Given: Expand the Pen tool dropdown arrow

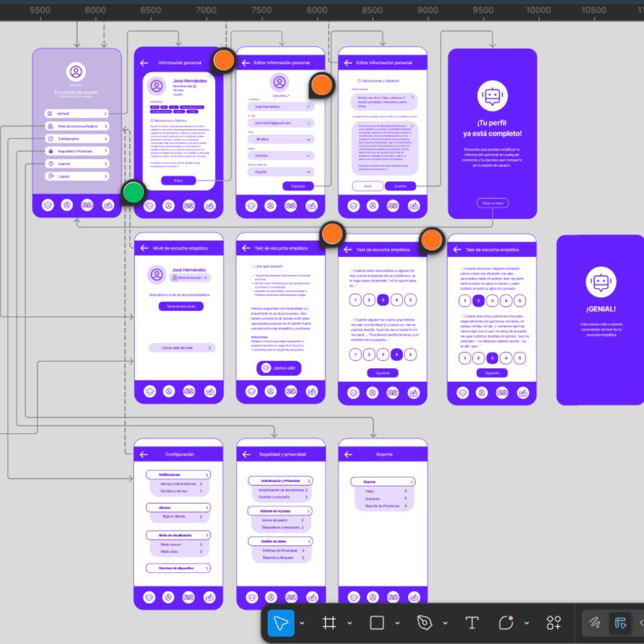Looking at the screenshot, I should click(x=445, y=623).
